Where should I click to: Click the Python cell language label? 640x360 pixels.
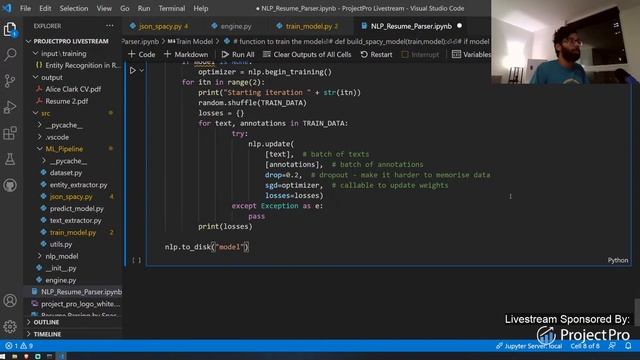pos(618,260)
